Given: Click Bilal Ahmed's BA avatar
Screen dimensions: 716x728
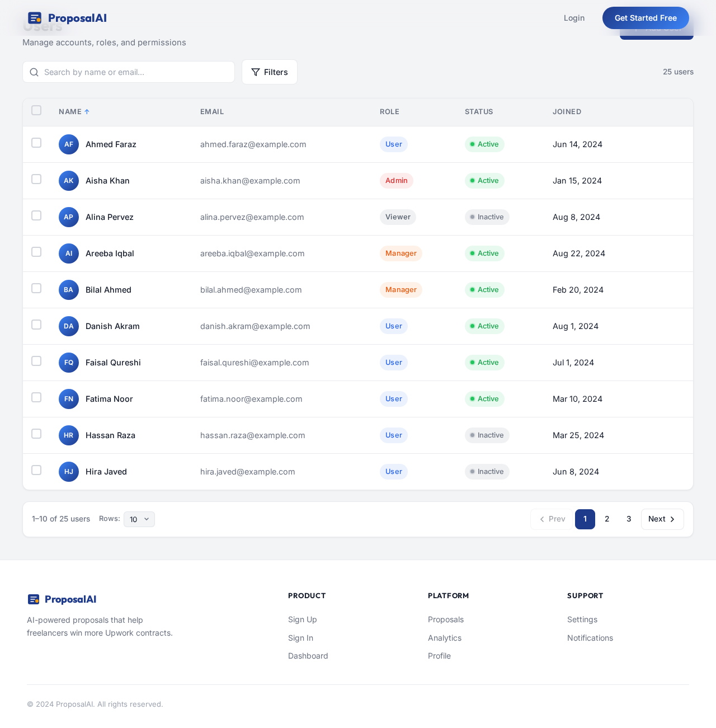Looking at the screenshot, I should click(x=69, y=290).
